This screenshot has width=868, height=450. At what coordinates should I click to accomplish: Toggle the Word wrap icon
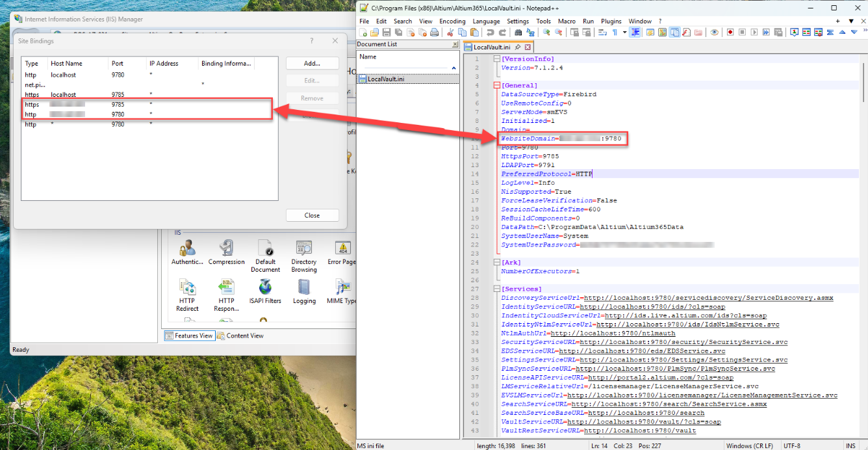click(602, 32)
